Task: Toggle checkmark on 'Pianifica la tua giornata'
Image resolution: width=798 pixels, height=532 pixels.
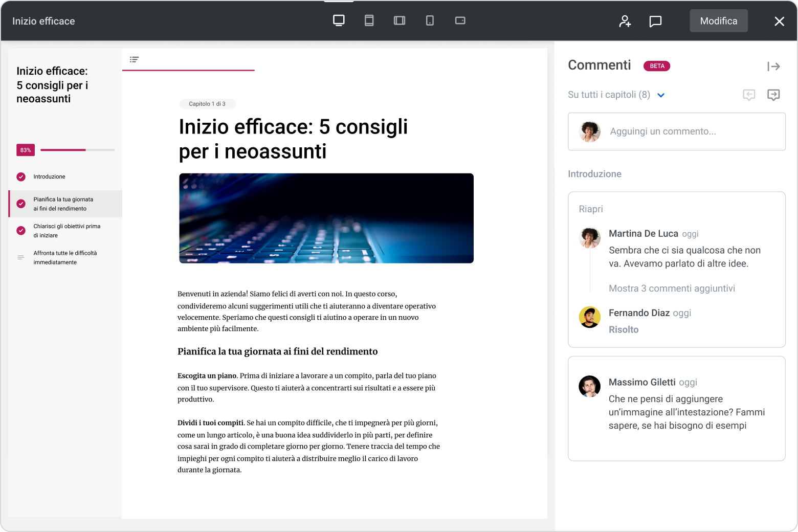Action: click(x=20, y=204)
